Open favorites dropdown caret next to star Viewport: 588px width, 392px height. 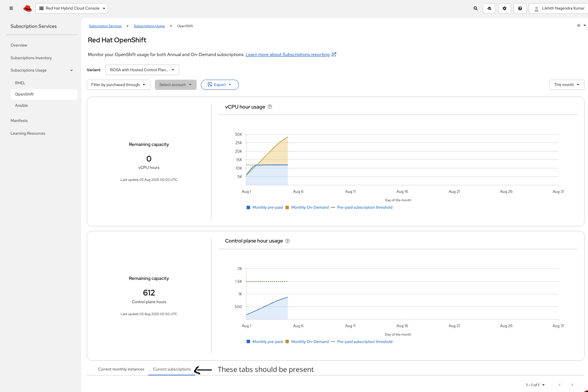click(x=584, y=25)
